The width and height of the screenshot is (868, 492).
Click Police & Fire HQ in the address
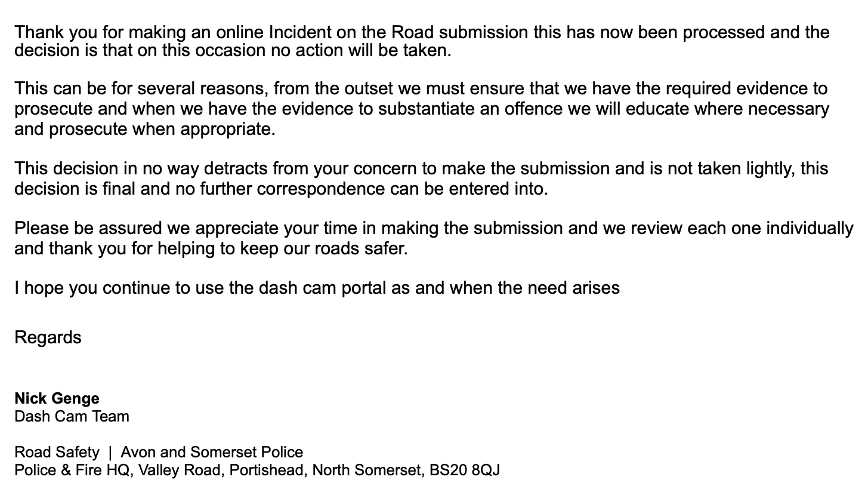73,470
